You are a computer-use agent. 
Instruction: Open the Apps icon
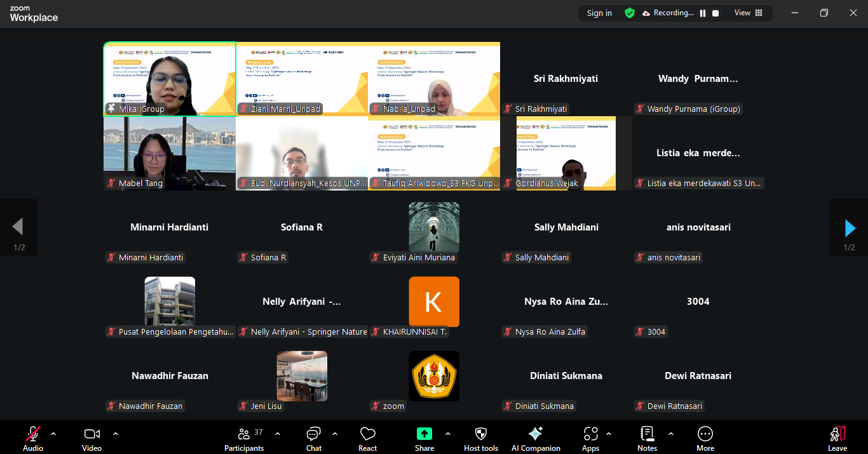click(590, 434)
